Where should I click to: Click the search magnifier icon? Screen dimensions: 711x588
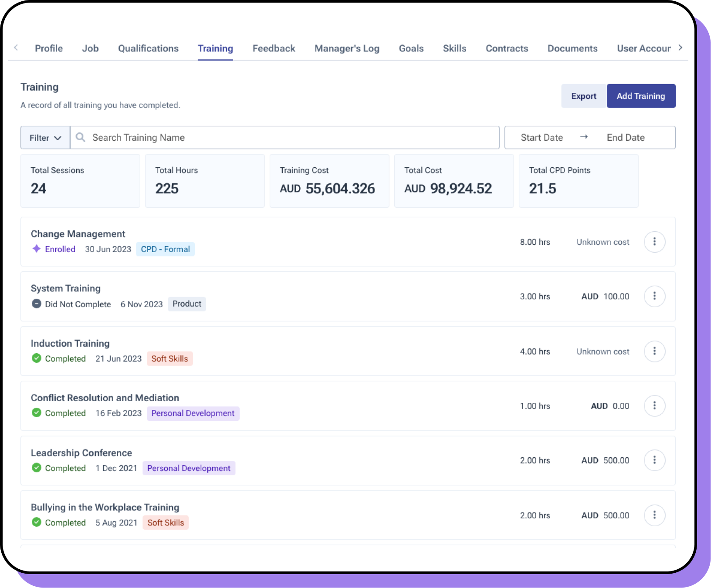81,138
